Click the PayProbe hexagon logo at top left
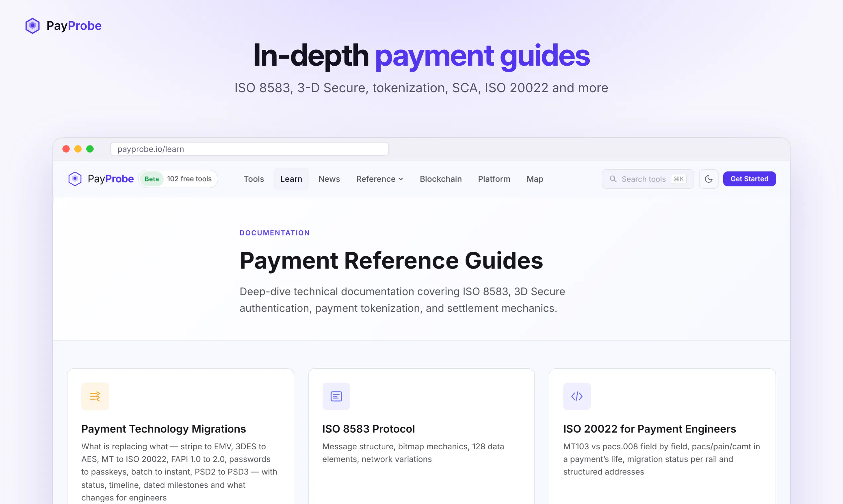This screenshot has height=504, width=843. pos(33,26)
